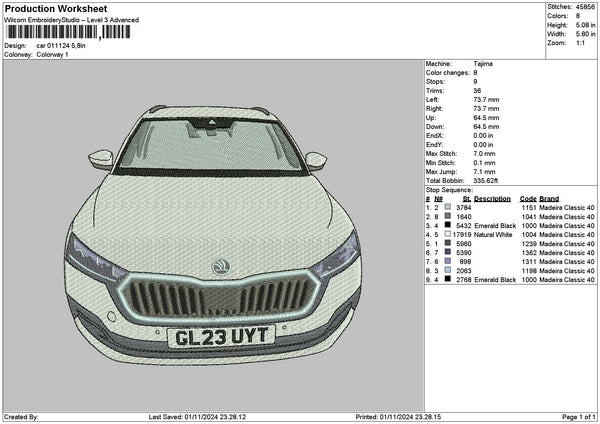Click the black swatch for stop 3 (5432 stitches)
Viewport: 600px width, 424px height.
click(x=447, y=225)
